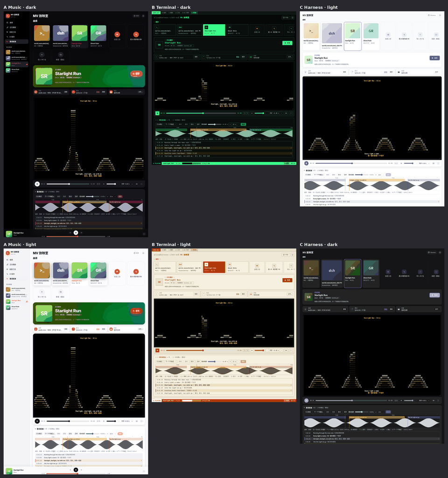Click orange pause button in B Terminal light now-playing
448x478 pixels.
point(287,280)
